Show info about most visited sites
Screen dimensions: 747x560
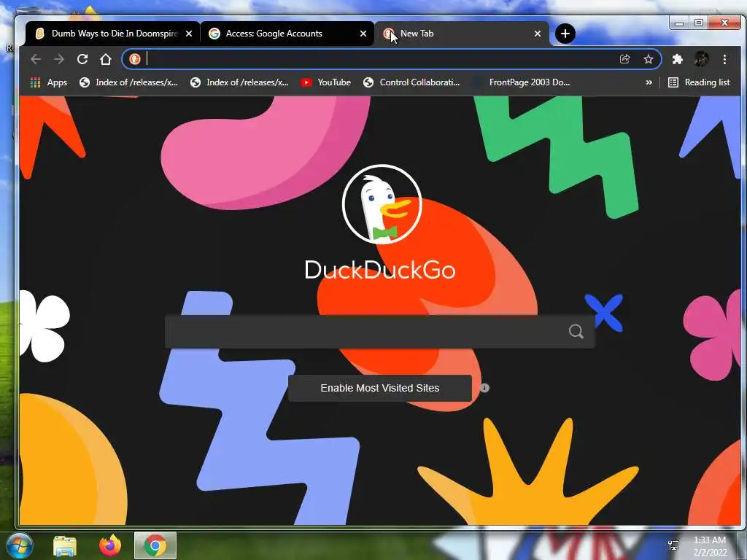pyautogui.click(x=484, y=388)
